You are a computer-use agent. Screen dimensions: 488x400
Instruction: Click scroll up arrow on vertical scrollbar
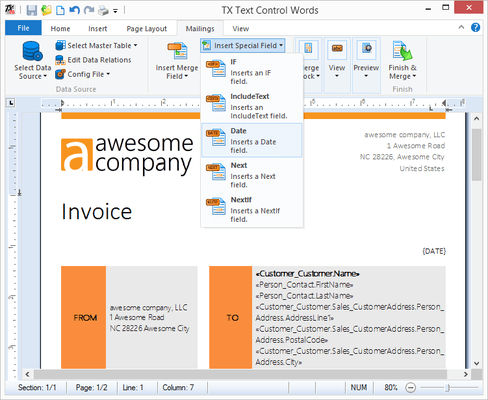[x=477, y=118]
